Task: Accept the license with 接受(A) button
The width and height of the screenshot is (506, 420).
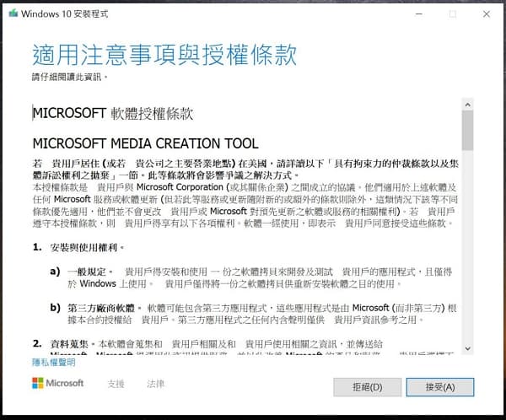Action: (x=440, y=387)
